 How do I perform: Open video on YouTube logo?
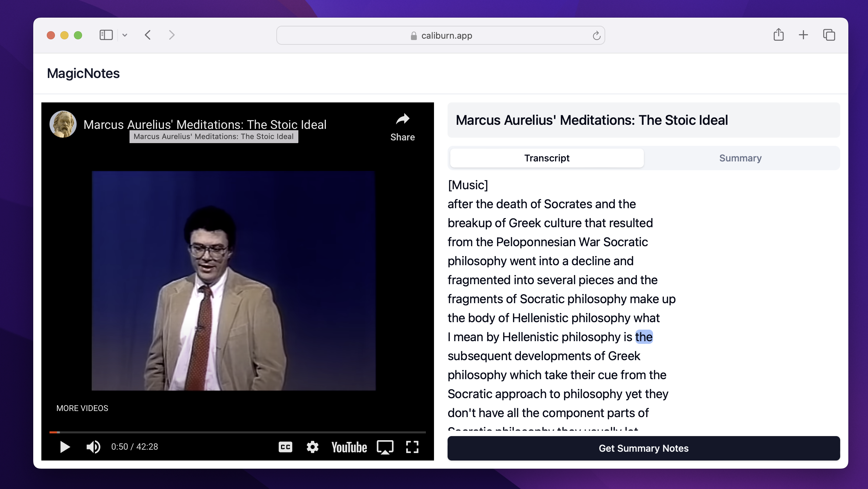(x=349, y=447)
